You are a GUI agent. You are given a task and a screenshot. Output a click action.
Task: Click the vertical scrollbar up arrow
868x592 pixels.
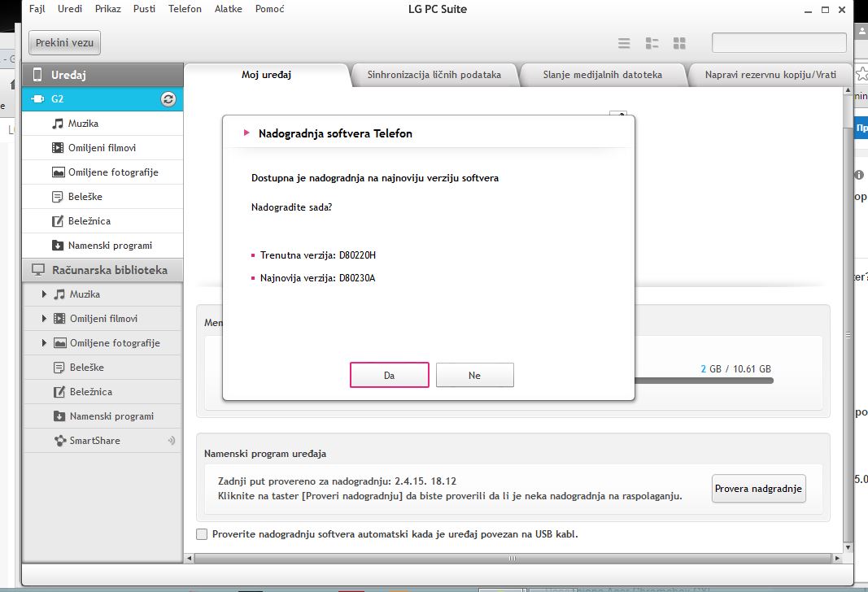pos(848,90)
